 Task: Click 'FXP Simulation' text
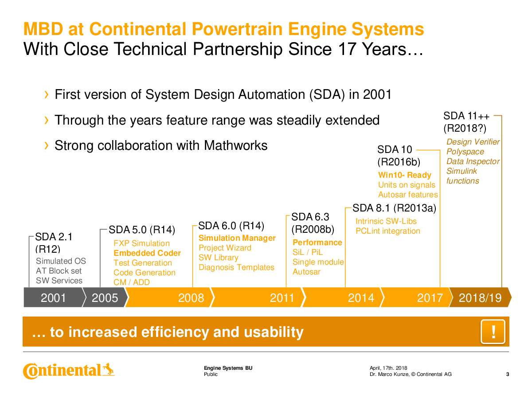[141, 243]
